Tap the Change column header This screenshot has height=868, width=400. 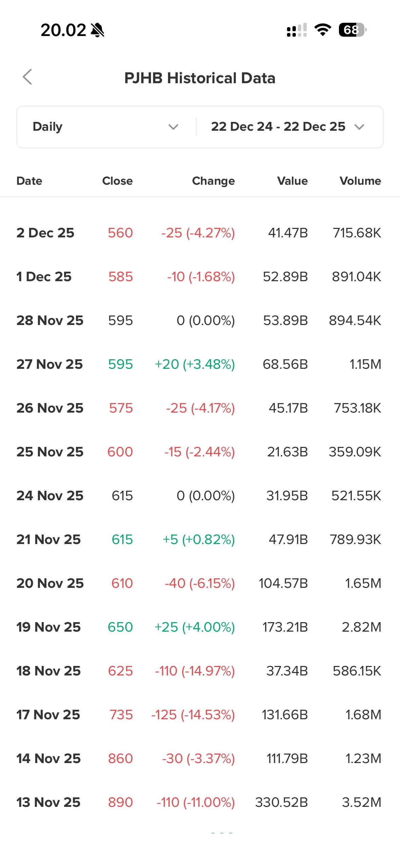click(x=213, y=181)
